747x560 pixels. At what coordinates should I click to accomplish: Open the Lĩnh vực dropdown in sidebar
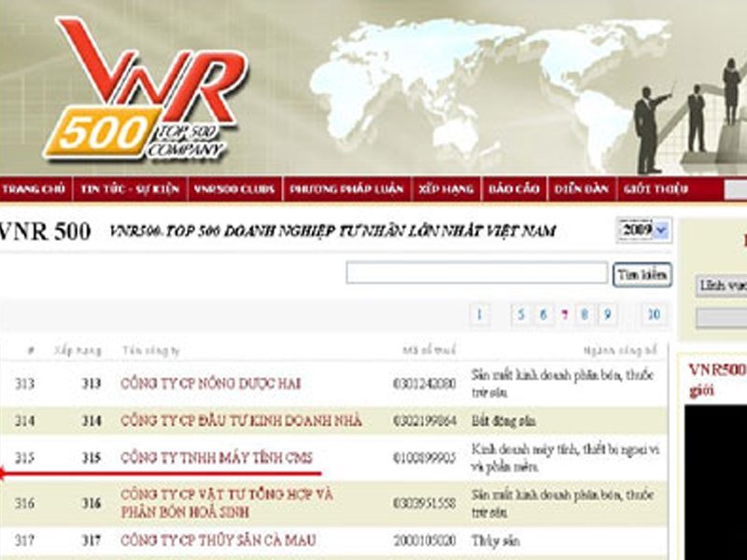pos(721,286)
